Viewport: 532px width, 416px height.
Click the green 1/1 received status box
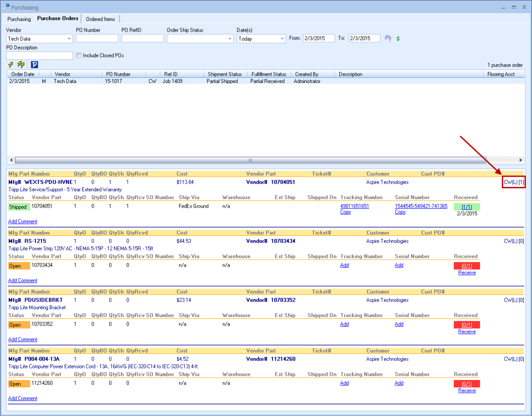466,207
